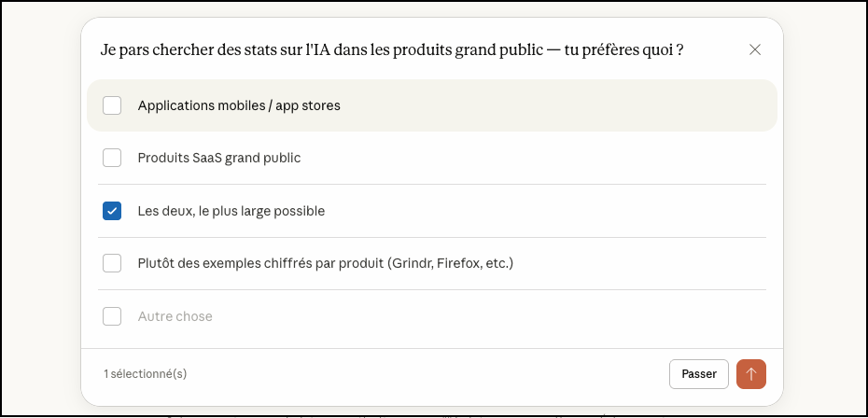Click the "(Grindr, Firefox, etc.)" part of the fourth option

coord(451,263)
